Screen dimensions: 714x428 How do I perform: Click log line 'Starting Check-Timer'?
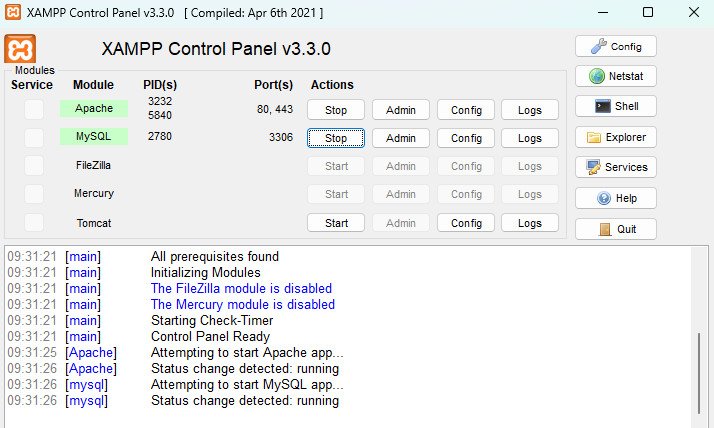[212, 321]
